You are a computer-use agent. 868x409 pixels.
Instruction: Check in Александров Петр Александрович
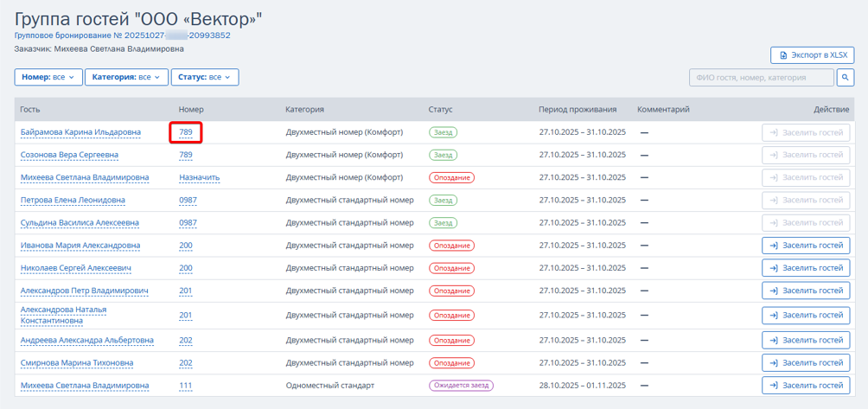[x=806, y=291]
